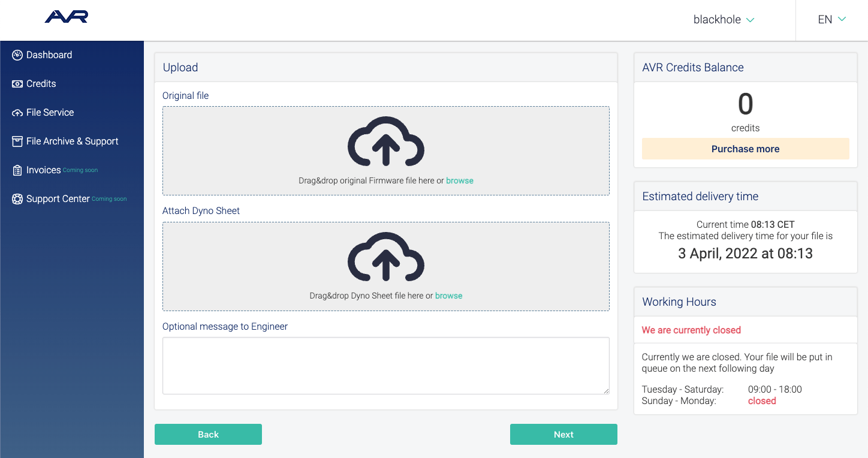Select File Service in the sidebar
The width and height of the screenshot is (868, 458).
[50, 113]
